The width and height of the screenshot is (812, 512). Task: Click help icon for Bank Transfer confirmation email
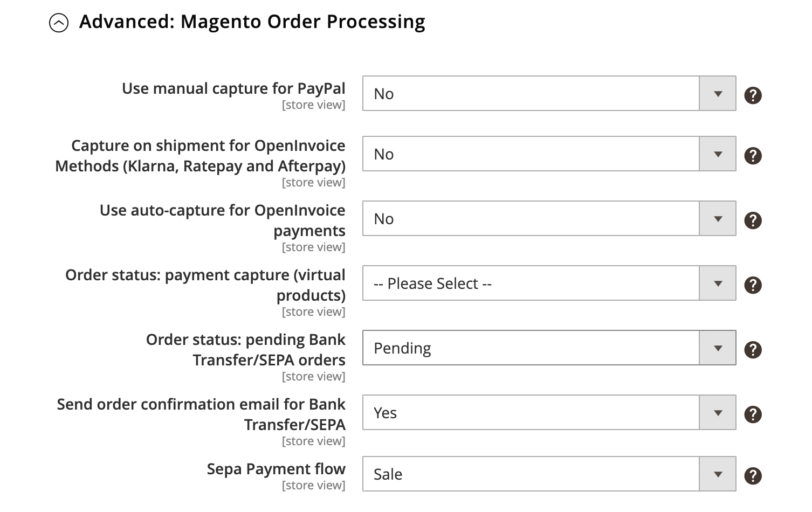(x=753, y=414)
